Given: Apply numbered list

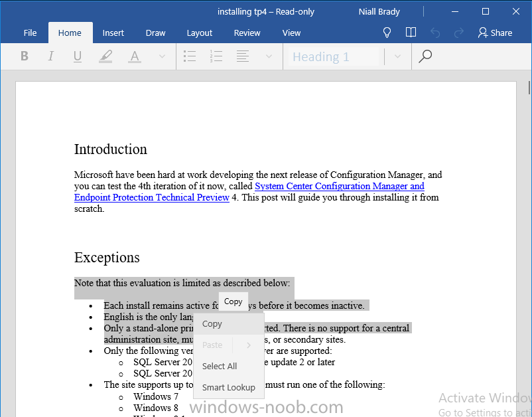Looking at the screenshot, I should [x=216, y=56].
